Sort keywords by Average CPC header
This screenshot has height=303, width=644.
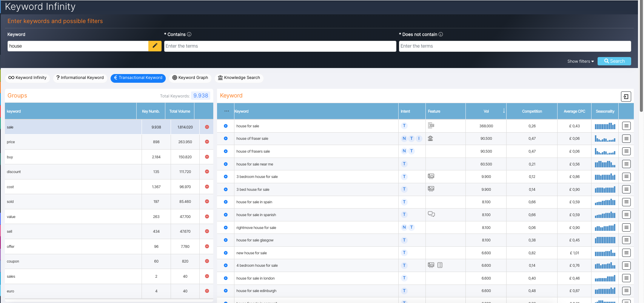[574, 111]
